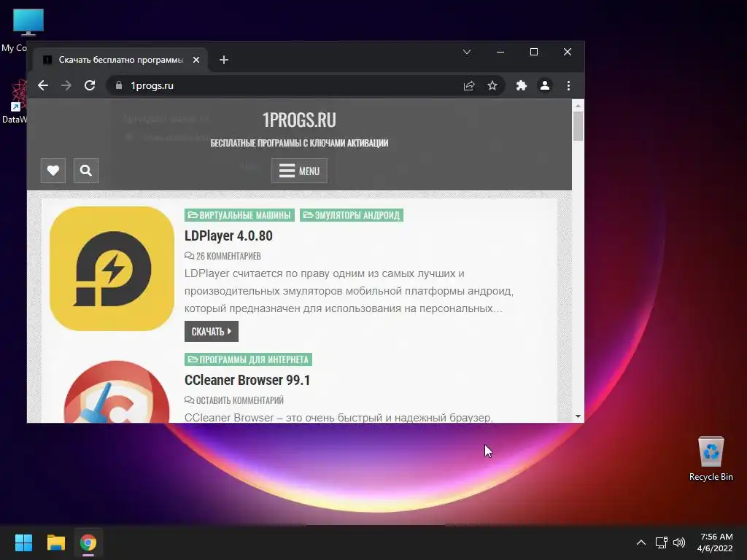The image size is (747, 560).
Task: Open File Explorer from the taskbar
Action: (x=55, y=542)
